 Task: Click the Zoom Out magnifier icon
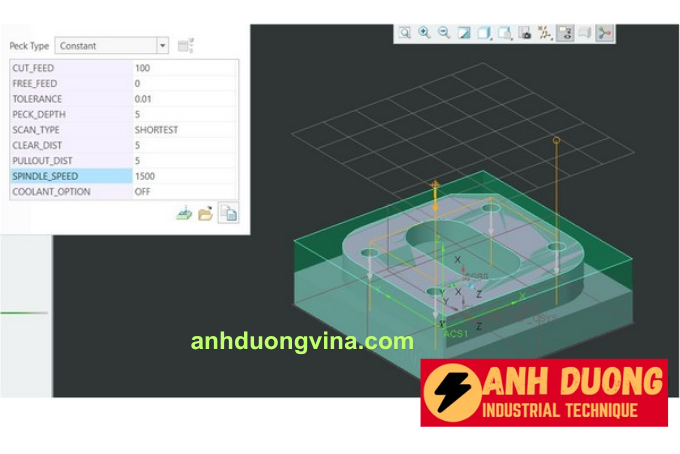[443, 33]
